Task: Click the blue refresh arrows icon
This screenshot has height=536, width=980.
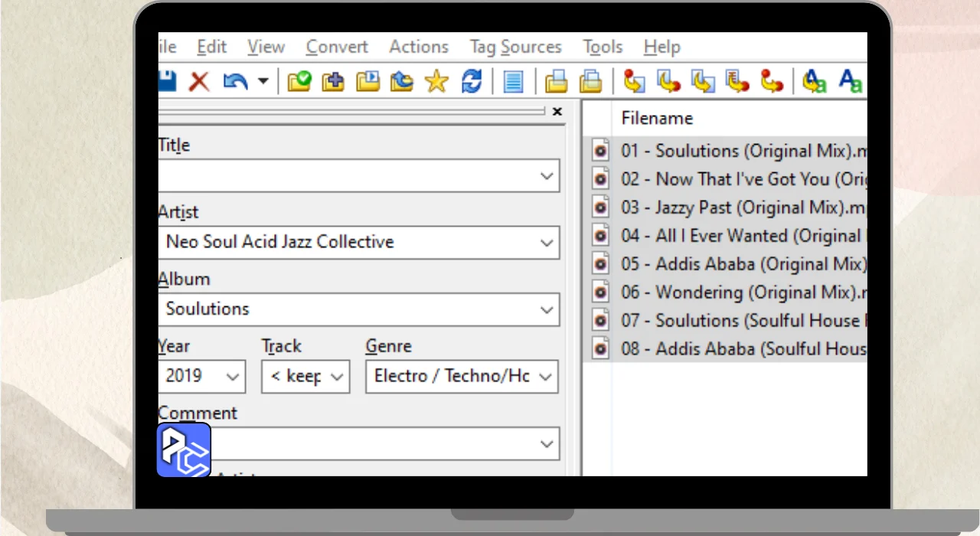Action: (472, 81)
